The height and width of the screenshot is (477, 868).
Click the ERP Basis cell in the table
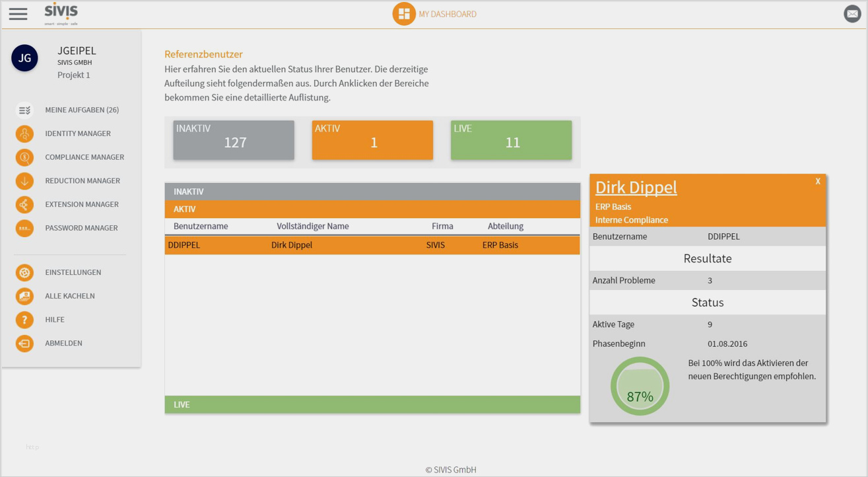[x=500, y=245]
